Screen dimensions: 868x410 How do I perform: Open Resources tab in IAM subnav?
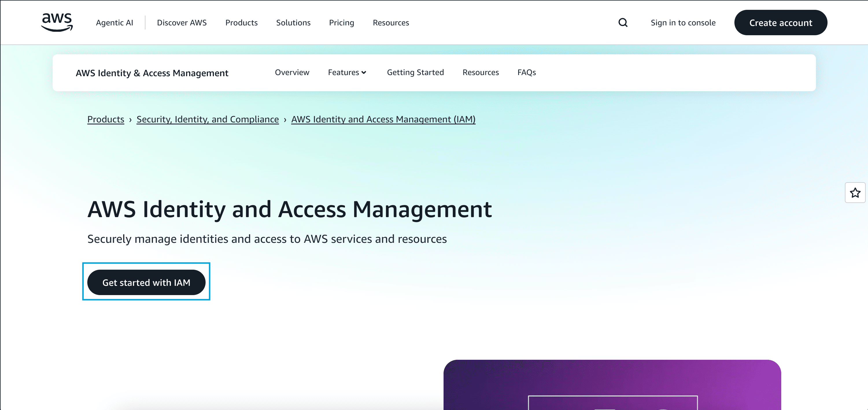(x=480, y=72)
